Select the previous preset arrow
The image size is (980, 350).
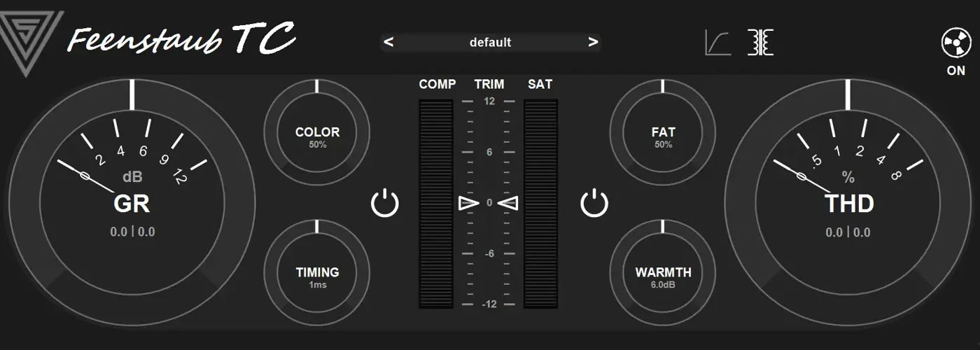pos(389,43)
